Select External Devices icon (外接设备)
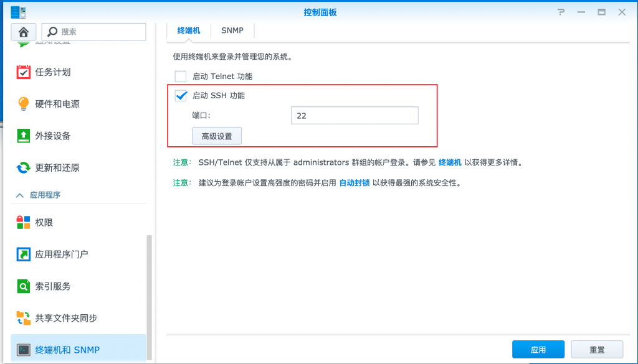Image resolution: width=638 pixels, height=364 pixels. tap(24, 136)
